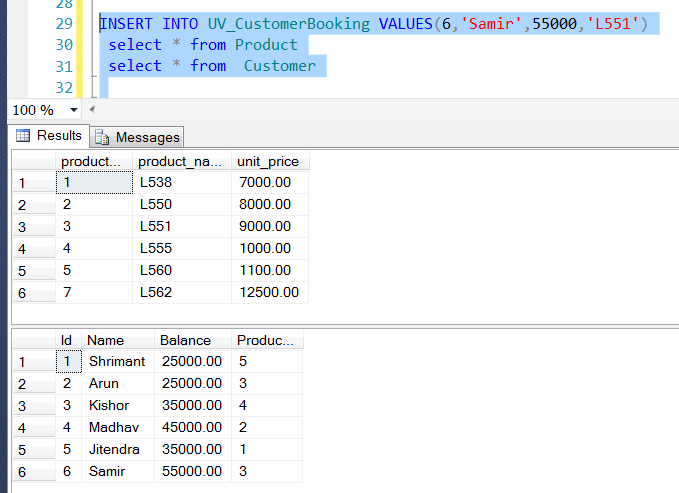Screen dimensions: 679x493
Task: Click the Balance column header
Action: coord(193,341)
